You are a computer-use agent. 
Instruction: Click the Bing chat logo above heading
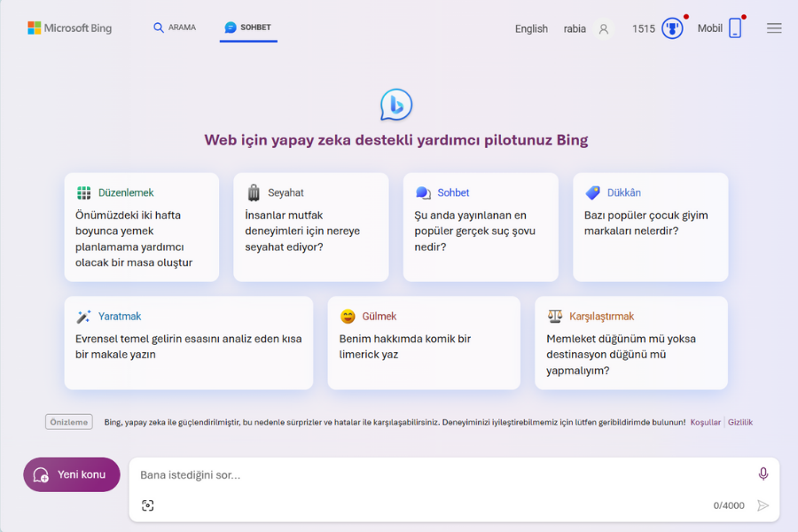[396, 105]
